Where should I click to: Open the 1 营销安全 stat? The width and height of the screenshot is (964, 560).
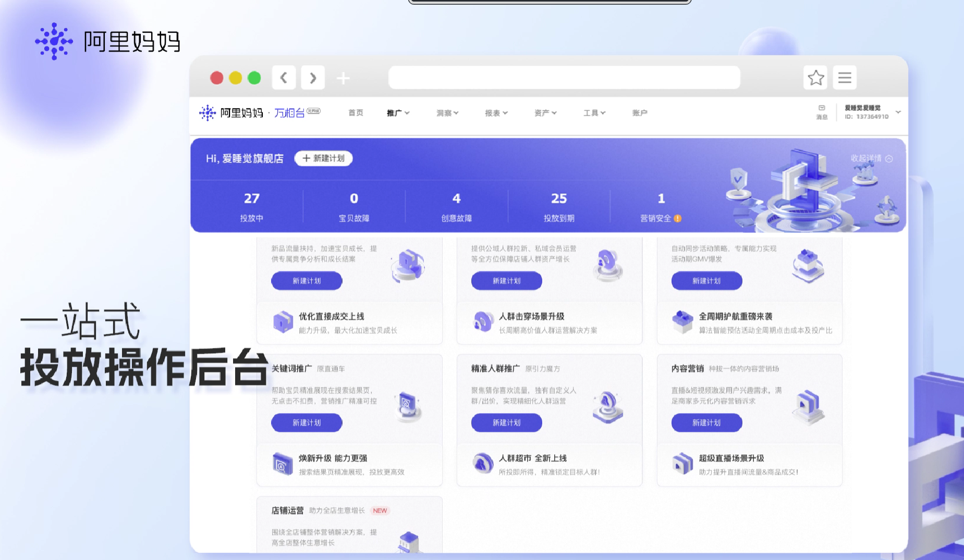click(661, 207)
